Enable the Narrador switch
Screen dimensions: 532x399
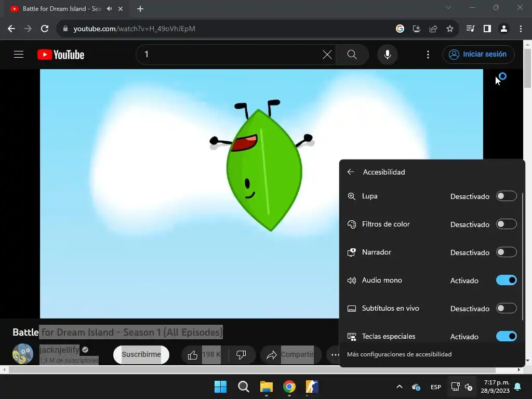pos(506,252)
